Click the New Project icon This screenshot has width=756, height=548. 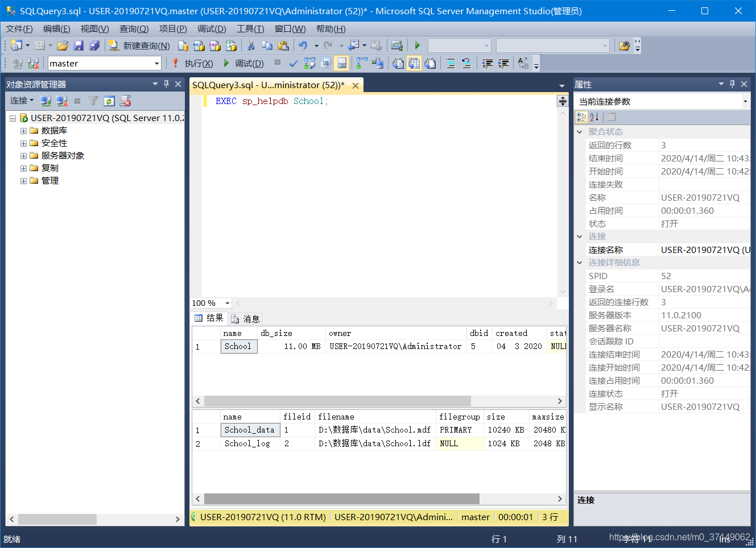(x=16, y=45)
